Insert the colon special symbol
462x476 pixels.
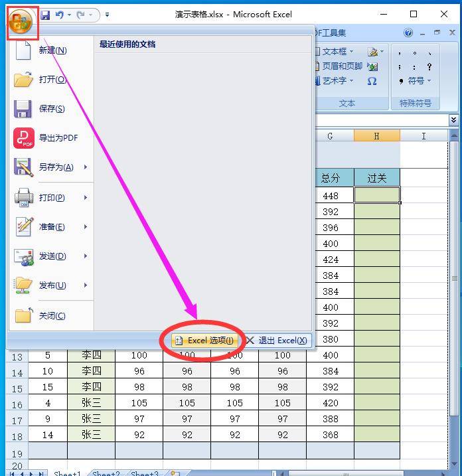click(414, 68)
